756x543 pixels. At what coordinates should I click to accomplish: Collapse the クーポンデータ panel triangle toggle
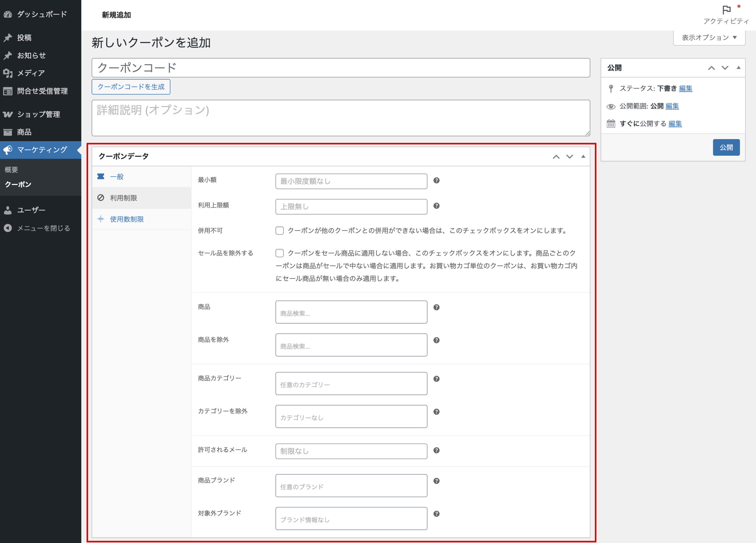click(583, 156)
